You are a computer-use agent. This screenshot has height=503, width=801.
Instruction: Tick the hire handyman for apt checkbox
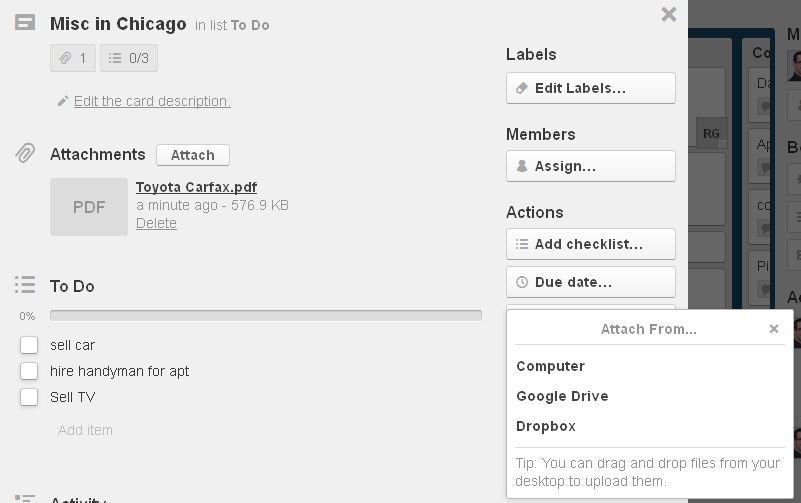click(29, 371)
